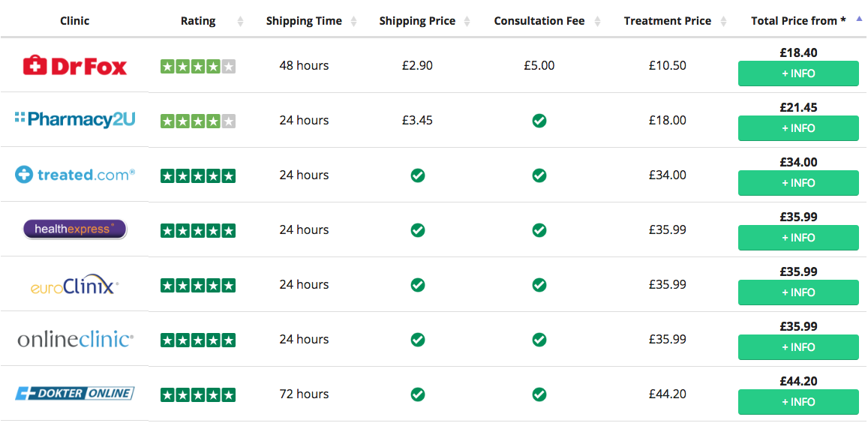Screen dimensions: 868x435
Task: Click the Shipping Price sort arrows
Action: tap(467, 22)
